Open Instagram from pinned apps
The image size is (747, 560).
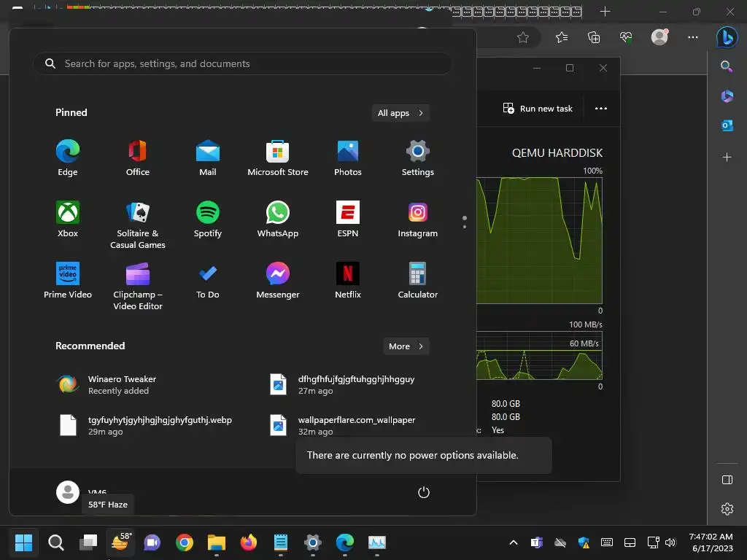pyautogui.click(x=418, y=219)
